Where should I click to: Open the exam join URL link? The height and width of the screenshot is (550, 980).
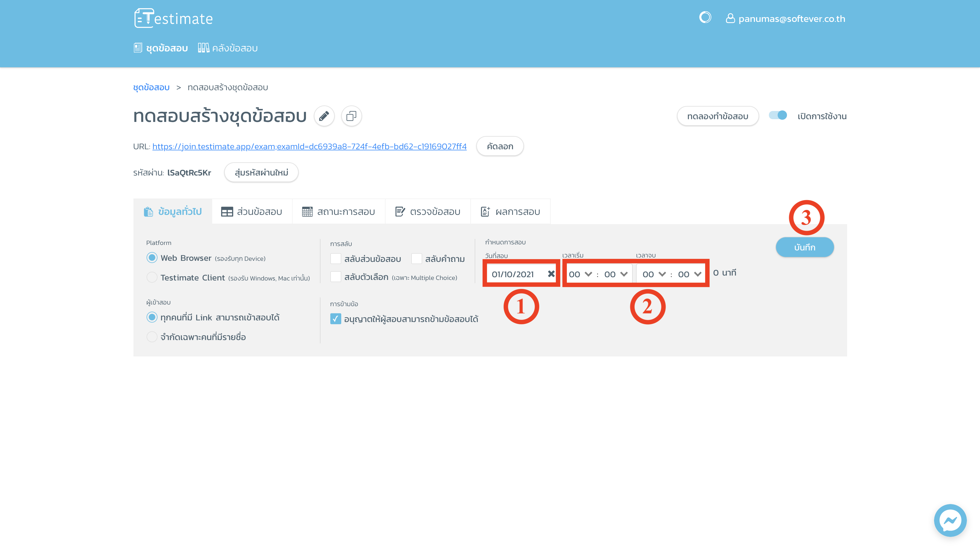click(x=309, y=147)
